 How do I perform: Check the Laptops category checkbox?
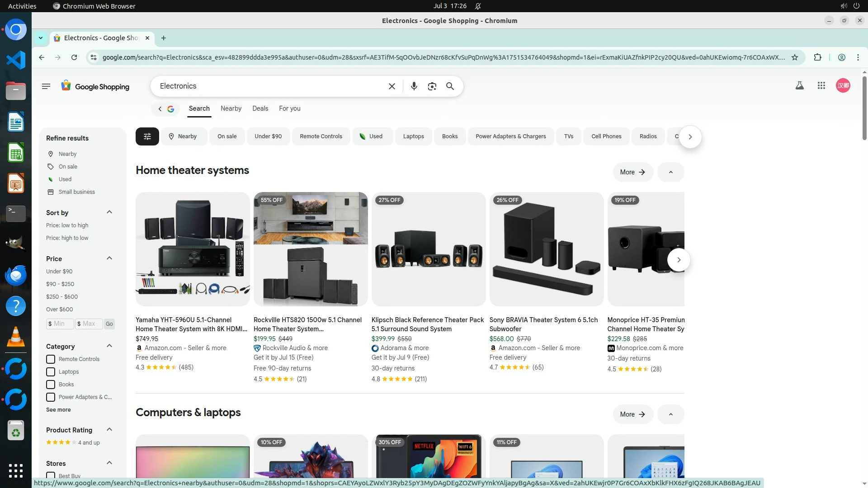51,372
